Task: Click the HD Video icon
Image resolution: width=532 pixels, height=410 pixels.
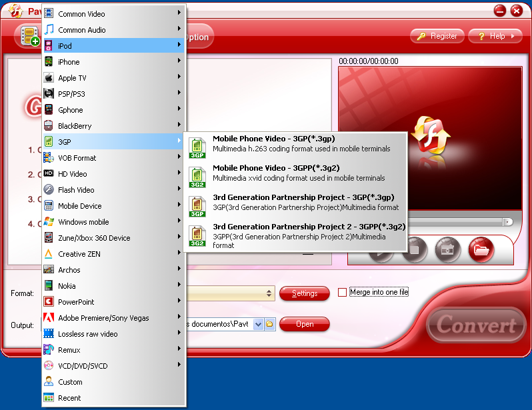Action: 49,173
